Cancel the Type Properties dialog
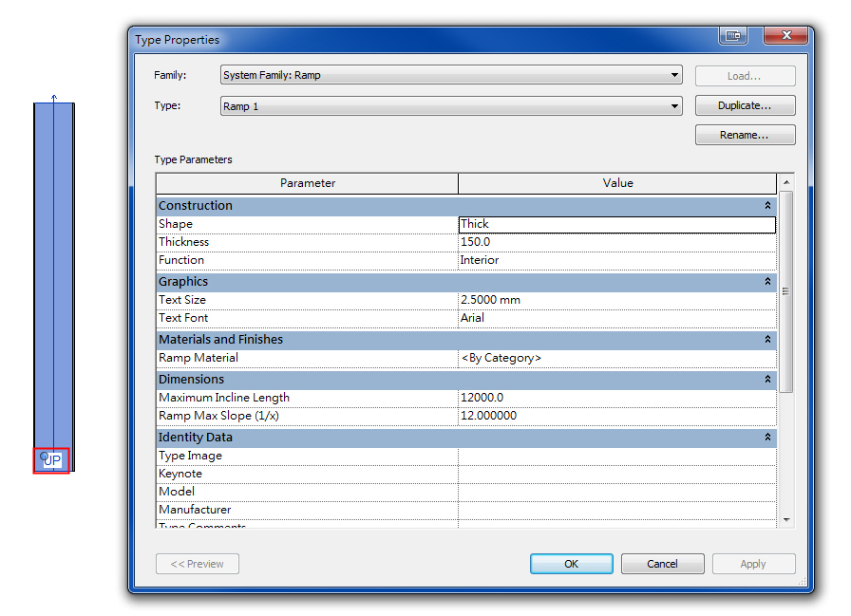Viewport: 851px width, 616px height. click(x=662, y=564)
